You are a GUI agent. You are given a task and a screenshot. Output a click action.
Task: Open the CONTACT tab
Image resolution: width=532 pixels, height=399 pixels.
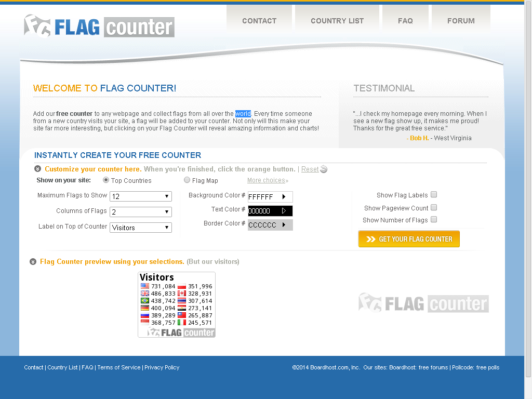point(259,21)
